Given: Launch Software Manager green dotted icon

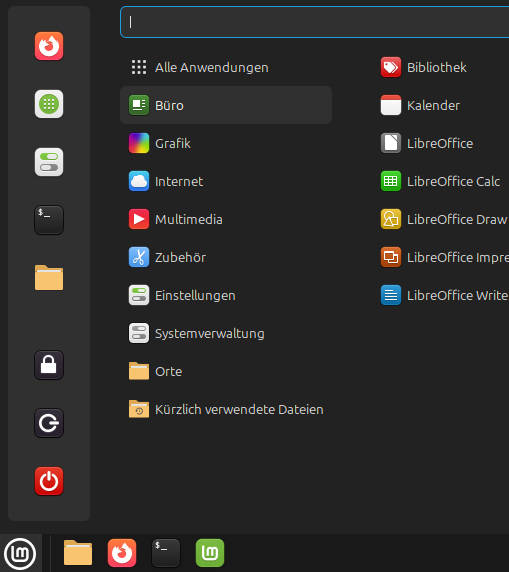Looking at the screenshot, I should pos(49,104).
